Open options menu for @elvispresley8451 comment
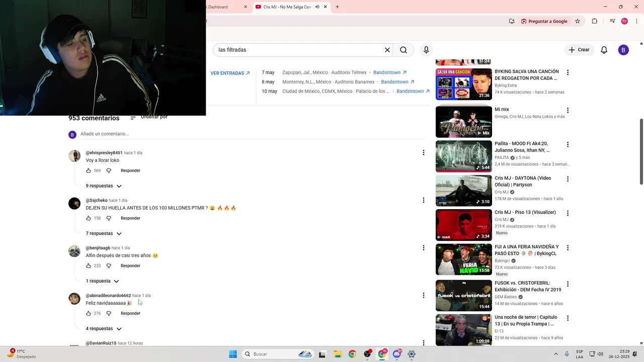This screenshot has width=644, height=362. 423,152
